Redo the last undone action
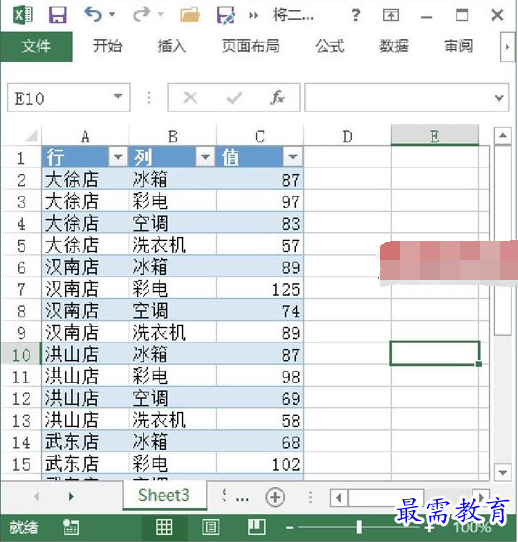 point(141,15)
